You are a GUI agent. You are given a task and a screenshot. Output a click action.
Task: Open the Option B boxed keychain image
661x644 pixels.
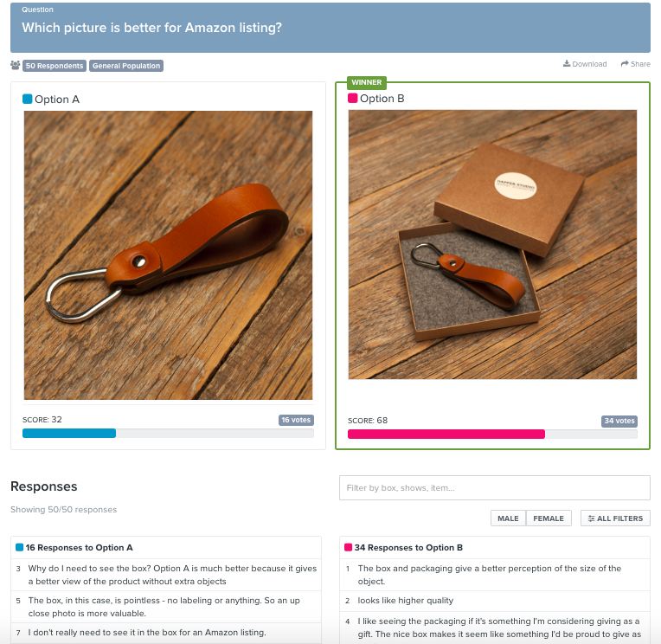[492, 245]
